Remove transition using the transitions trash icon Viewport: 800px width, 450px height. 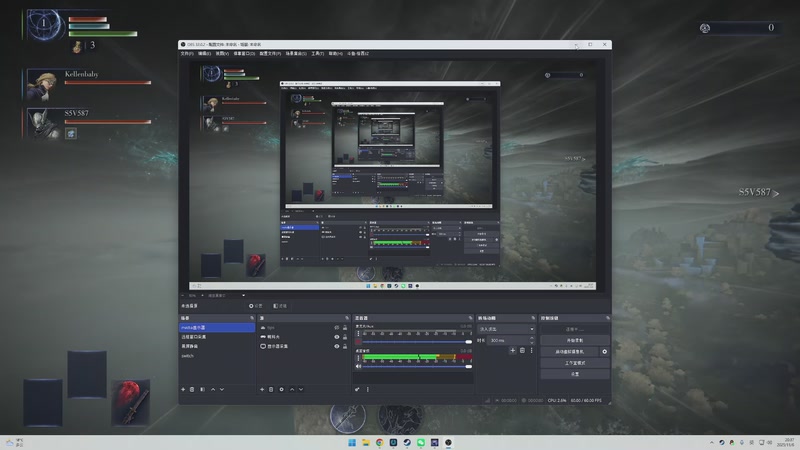(x=522, y=351)
